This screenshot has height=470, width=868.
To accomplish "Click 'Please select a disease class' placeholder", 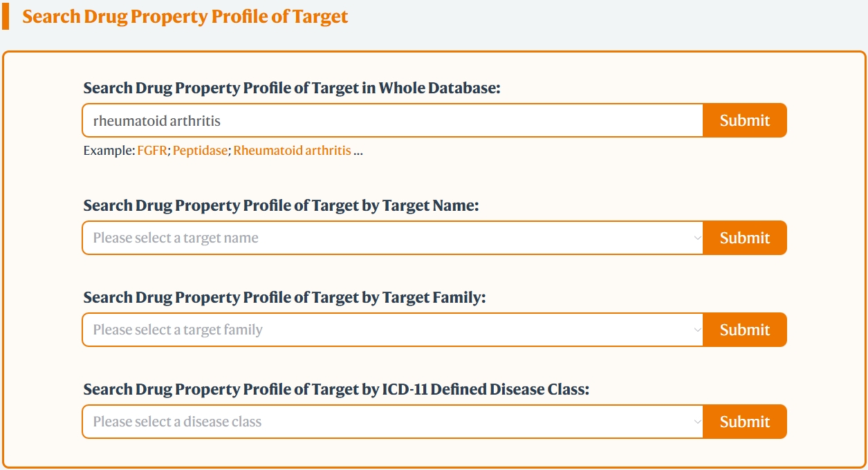I will pos(177,422).
